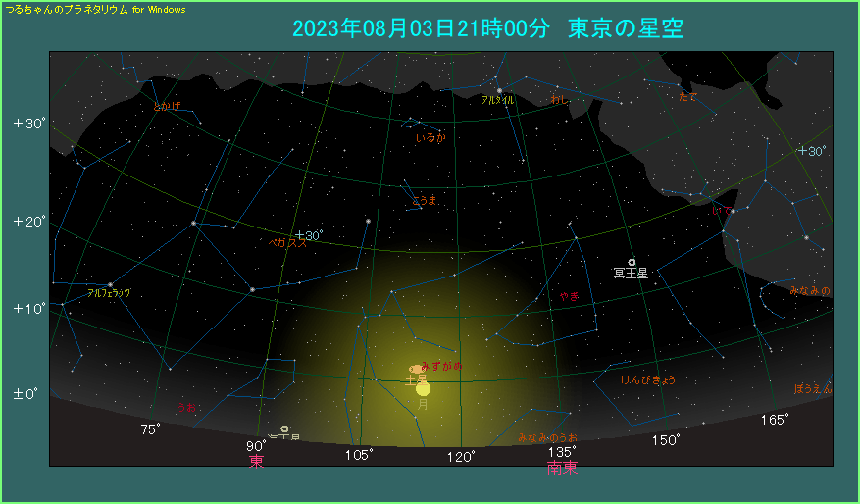The height and width of the screenshot is (504, 860).
Task: Click the yellow Moon disc
Action: tap(424, 388)
